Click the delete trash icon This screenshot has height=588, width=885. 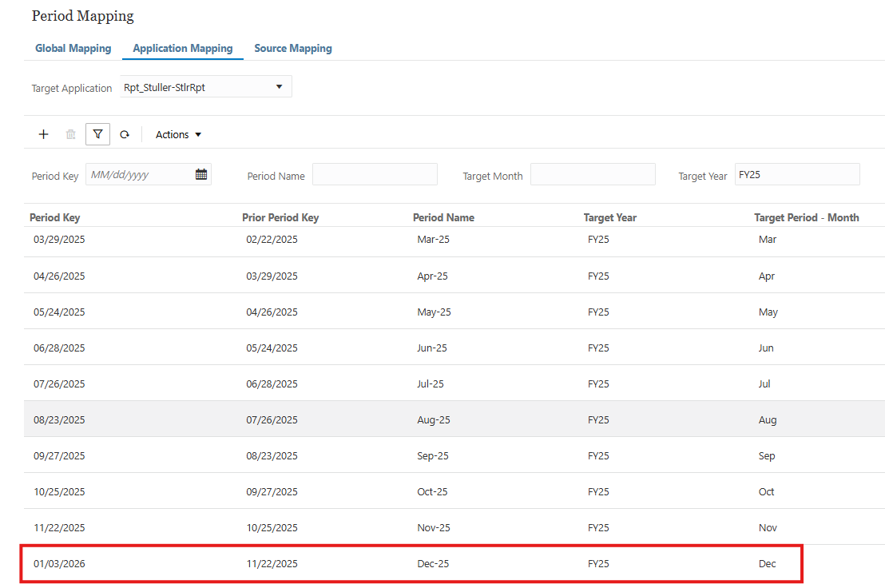coord(70,134)
